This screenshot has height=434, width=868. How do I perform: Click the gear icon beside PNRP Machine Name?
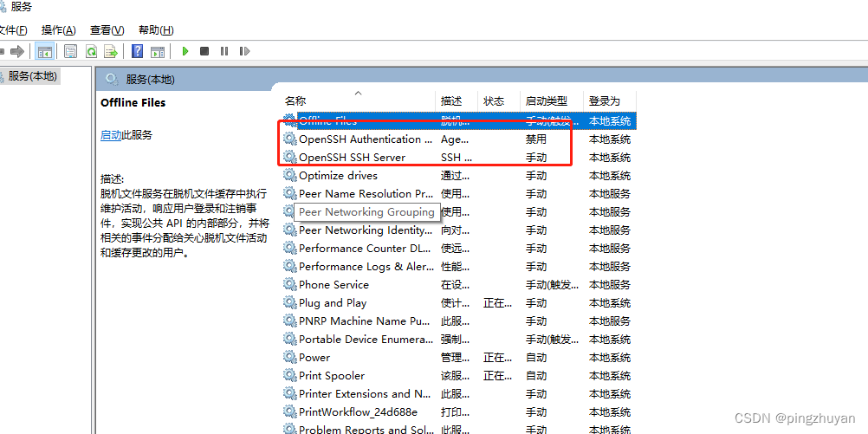290,321
